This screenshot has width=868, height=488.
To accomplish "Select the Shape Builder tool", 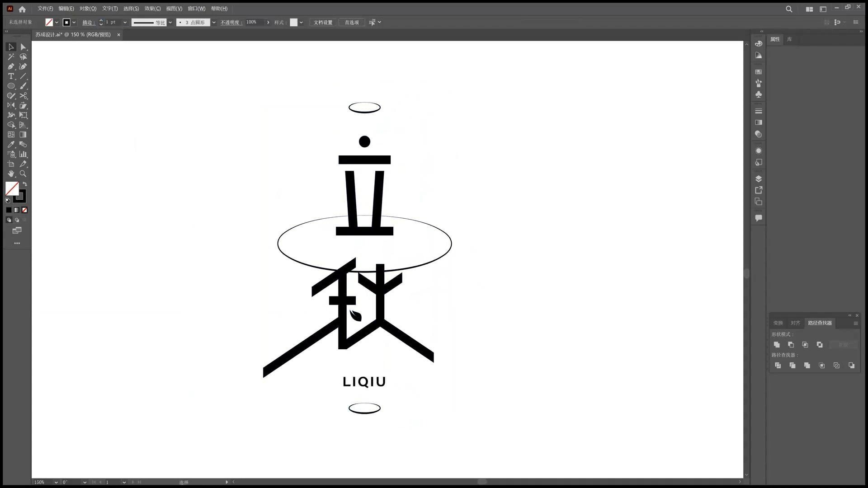I will tap(11, 125).
